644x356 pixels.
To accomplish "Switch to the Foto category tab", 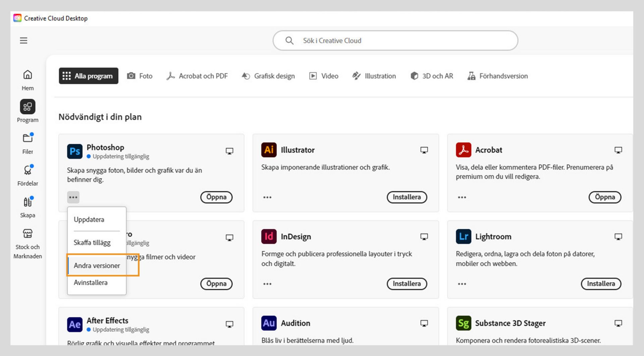I will point(140,76).
